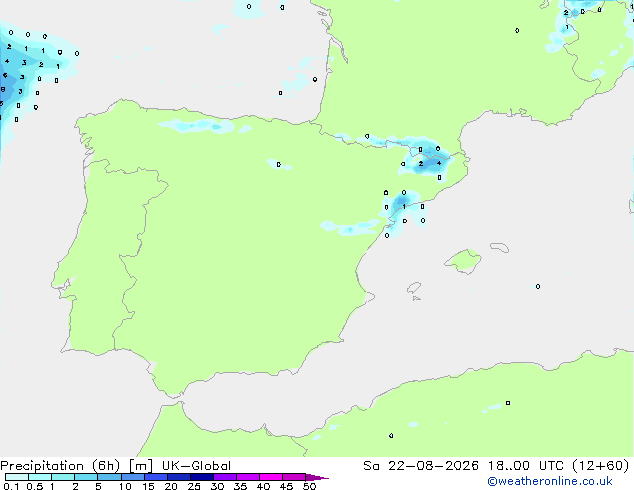Select the 35 to 40 legend color swatch

248,477
